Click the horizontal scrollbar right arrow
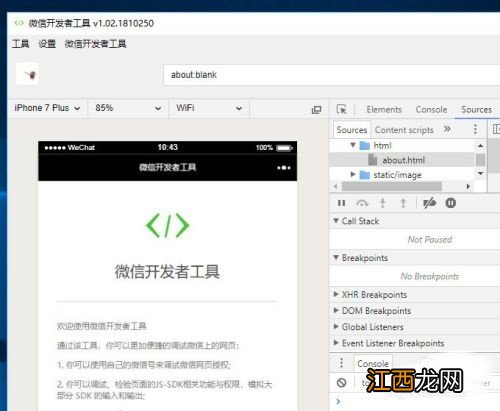 468,186
